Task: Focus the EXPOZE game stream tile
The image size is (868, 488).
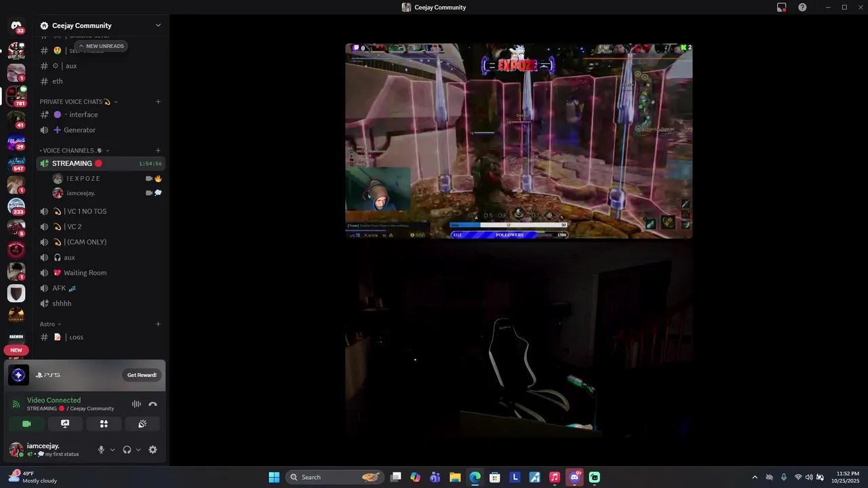Action: click(519, 141)
